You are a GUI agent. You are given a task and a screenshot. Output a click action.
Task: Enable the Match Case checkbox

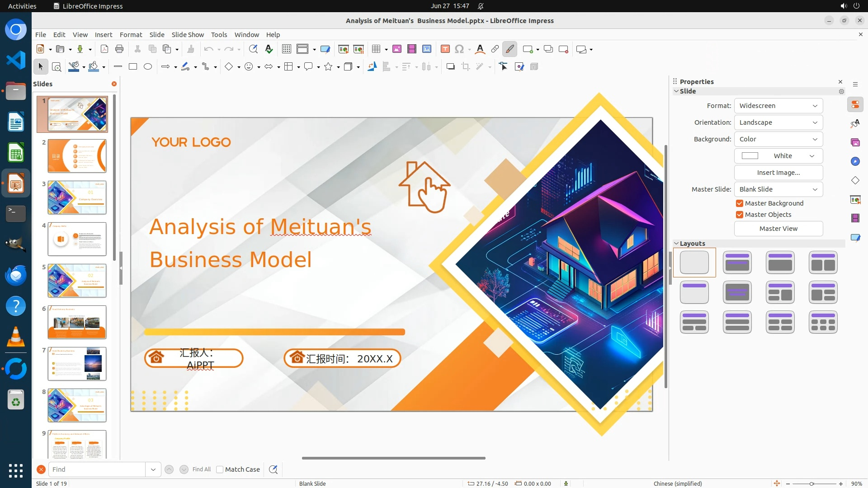pyautogui.click(x=220, y=469)
